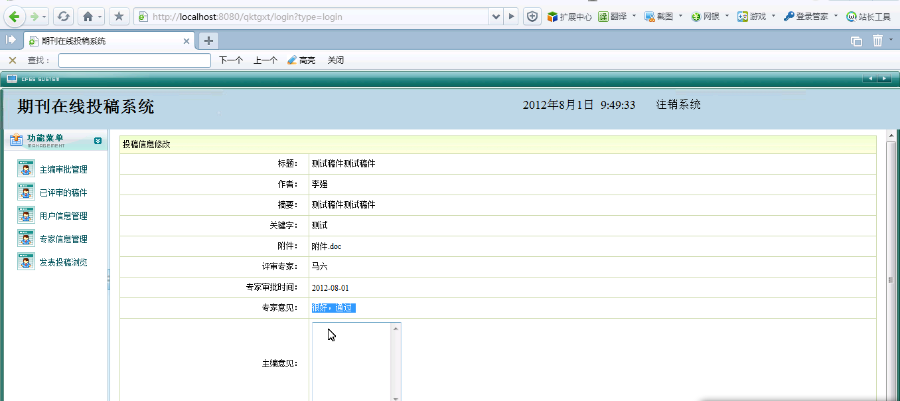Click the shield security icon beside address bar

(532, 16)
